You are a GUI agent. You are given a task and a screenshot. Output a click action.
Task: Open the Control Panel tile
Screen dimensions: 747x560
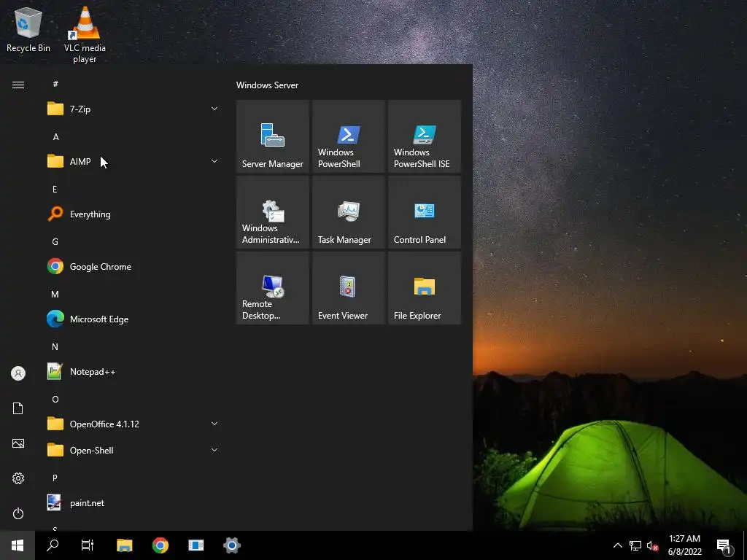coord(425,212)
